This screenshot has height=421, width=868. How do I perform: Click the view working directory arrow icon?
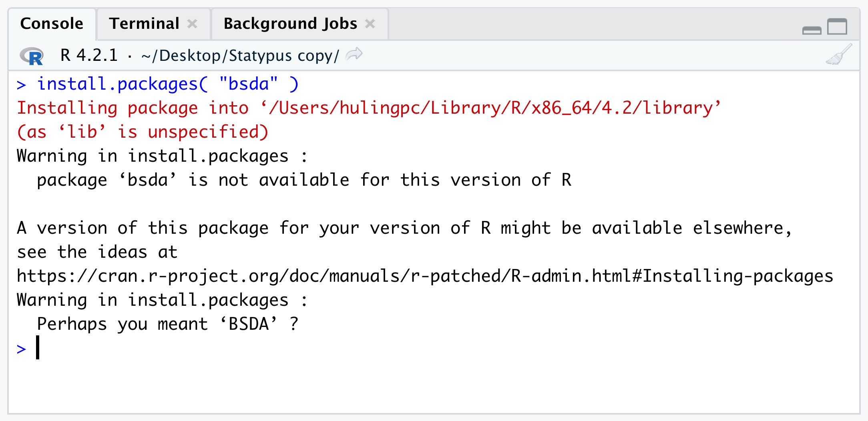[x=354, y=54]
